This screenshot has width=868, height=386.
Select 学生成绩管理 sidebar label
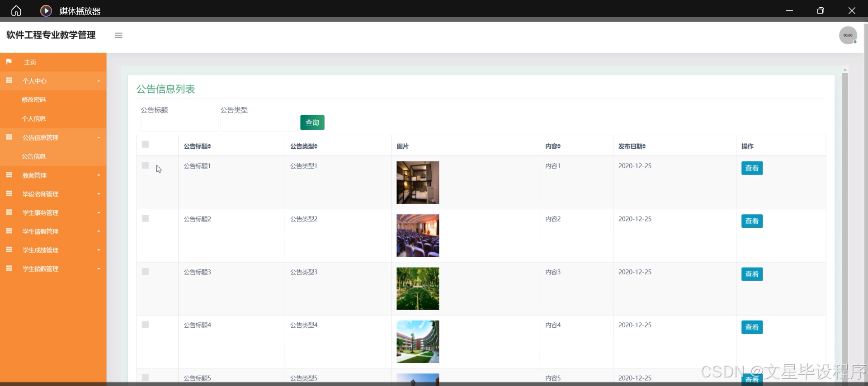(41, 250)
